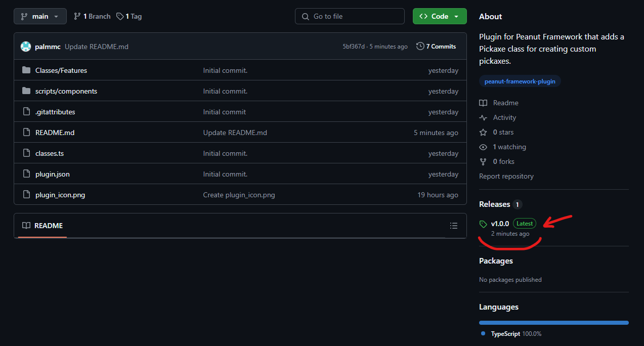
Task: Click the 0 stars link
Action: click(503, 132)
